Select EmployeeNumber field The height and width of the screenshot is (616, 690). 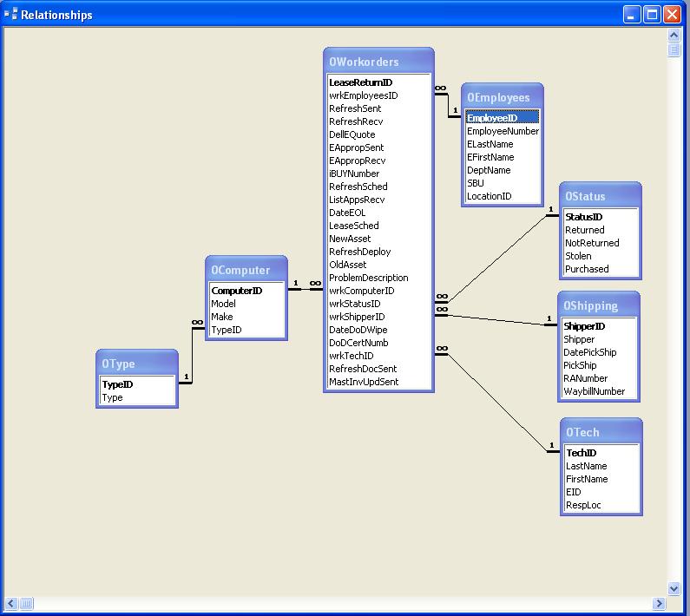point(503,131)
